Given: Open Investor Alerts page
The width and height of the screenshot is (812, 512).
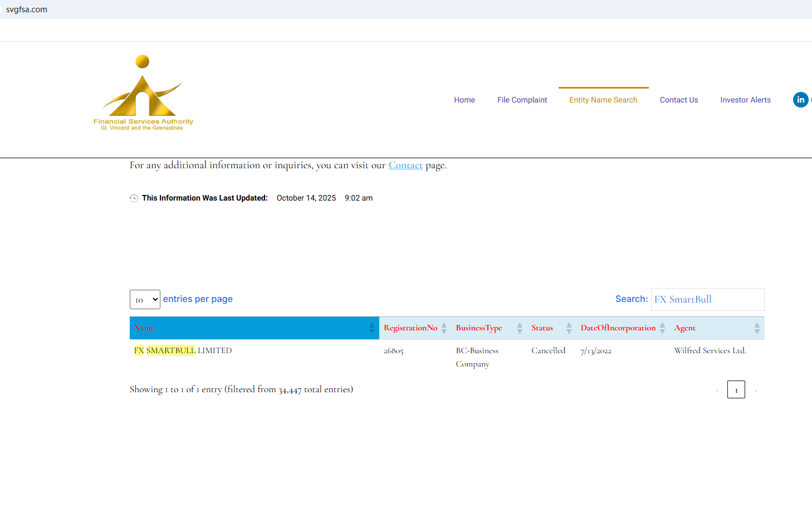Looking at the screenshot, I should click(745, 100).
